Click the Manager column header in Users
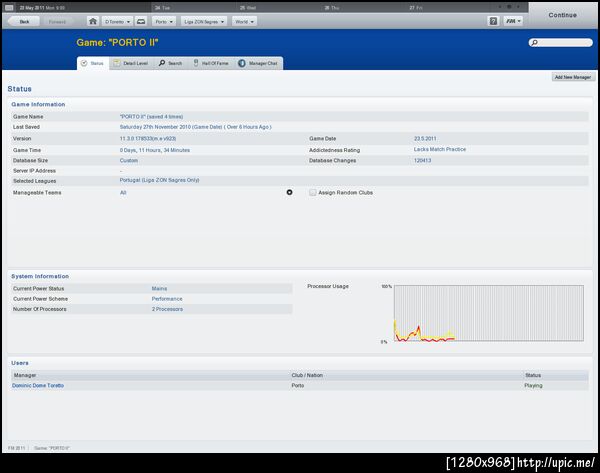 pos(25,375)
